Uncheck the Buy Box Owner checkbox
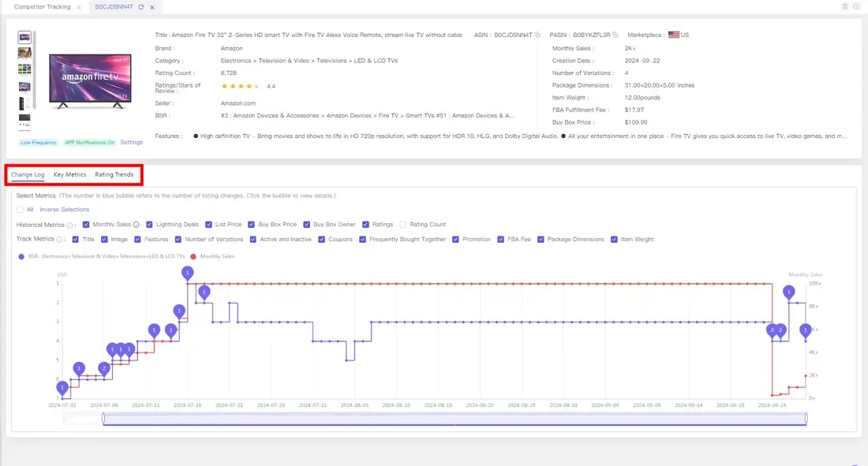 (307, 225)
